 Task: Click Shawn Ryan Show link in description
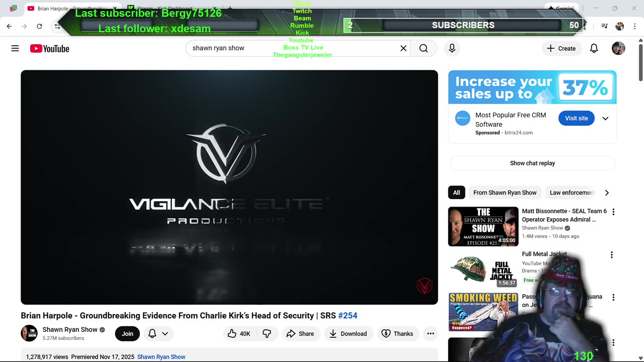[x=161, y=357]
